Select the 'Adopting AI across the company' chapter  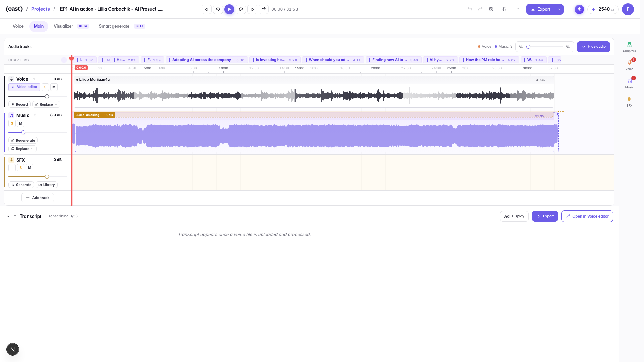click(x=207, y=60)
